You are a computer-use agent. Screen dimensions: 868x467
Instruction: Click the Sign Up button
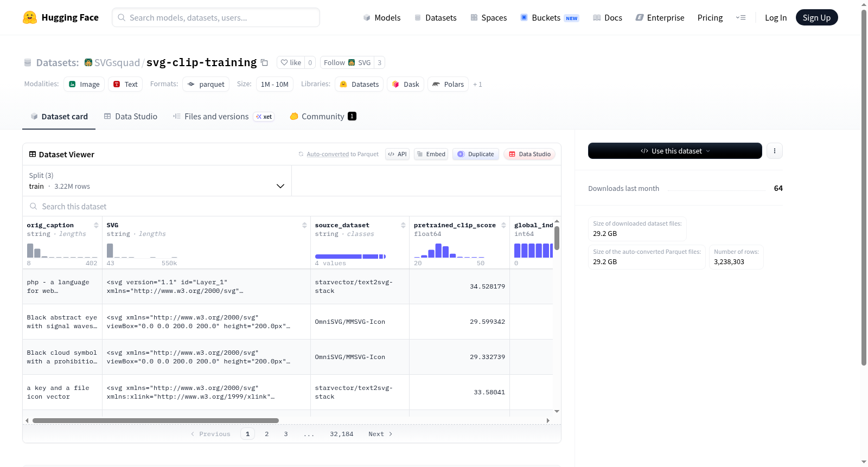pyautogui.click(x=816, y=17)
